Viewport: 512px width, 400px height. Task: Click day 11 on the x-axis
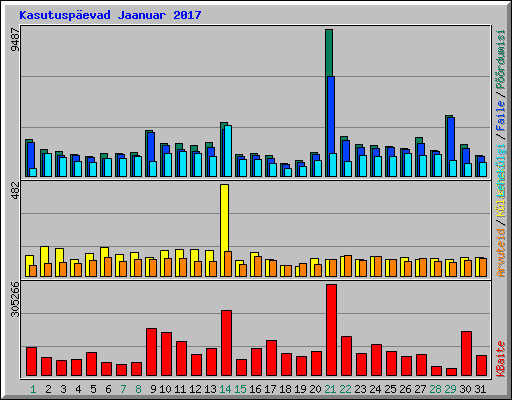click(x=180, y=389)
